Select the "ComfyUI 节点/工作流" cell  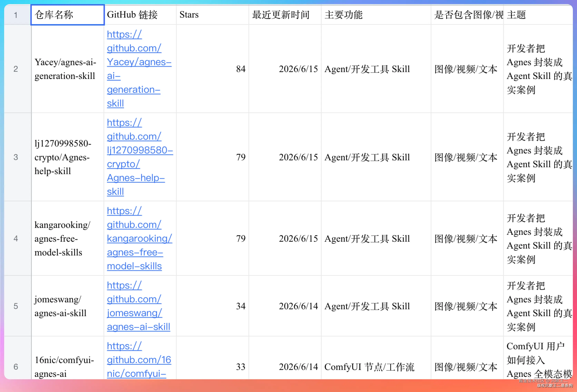[376, 358]
